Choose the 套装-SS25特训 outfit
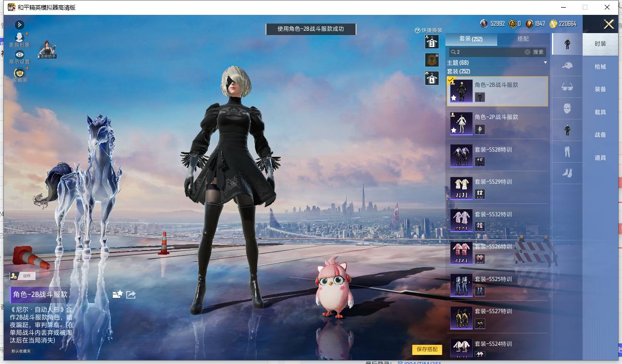 click(x=497, y=285)
